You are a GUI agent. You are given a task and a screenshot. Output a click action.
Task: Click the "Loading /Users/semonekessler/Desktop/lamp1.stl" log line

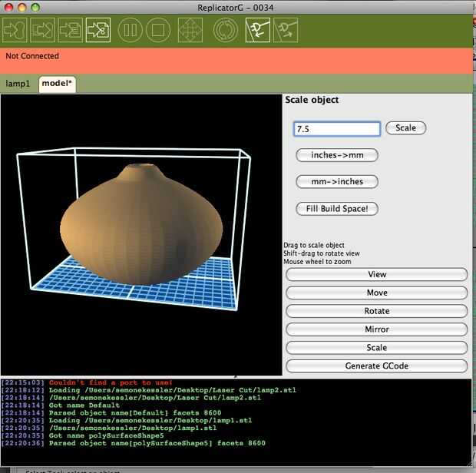point(150,421)
